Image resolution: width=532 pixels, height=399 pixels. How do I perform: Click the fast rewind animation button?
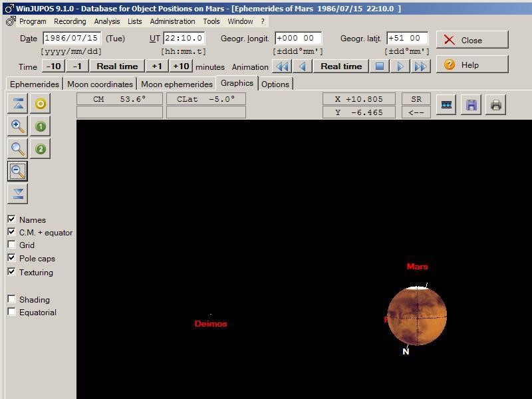(x=282, y=66)
